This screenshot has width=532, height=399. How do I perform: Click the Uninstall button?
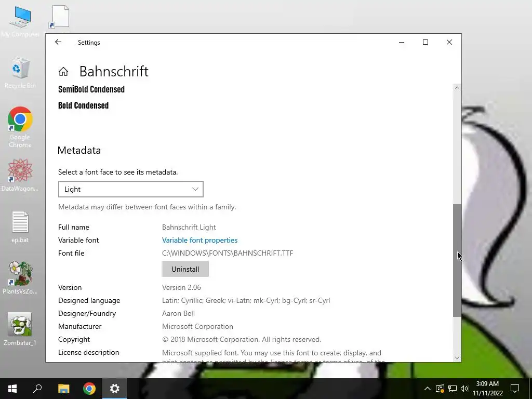tap(185, 269)
